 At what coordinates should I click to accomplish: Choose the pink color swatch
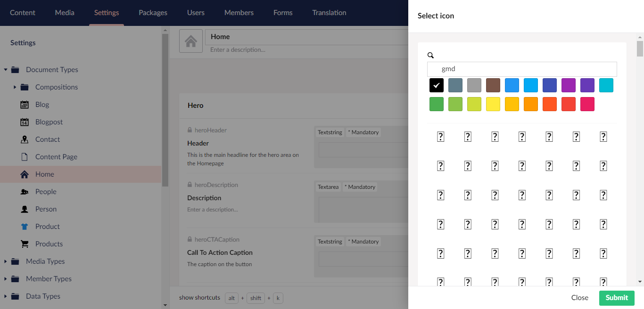[x=587, y=104]
